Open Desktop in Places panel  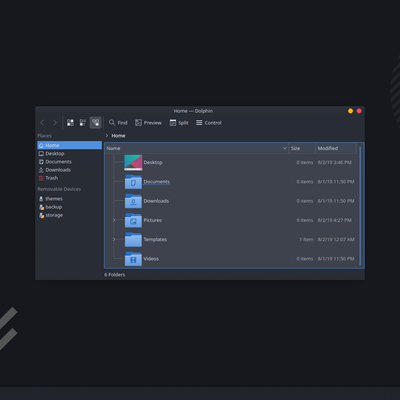[x=70, y=154]
